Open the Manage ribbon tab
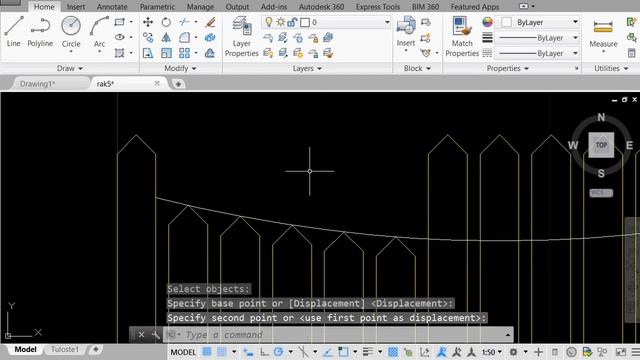The width and height of the screenshot is (640, 360). coord(200,7)
